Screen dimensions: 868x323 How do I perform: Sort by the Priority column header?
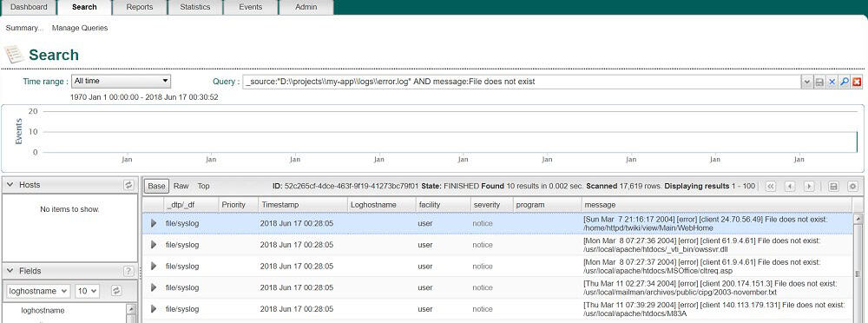tap(239, 205)
